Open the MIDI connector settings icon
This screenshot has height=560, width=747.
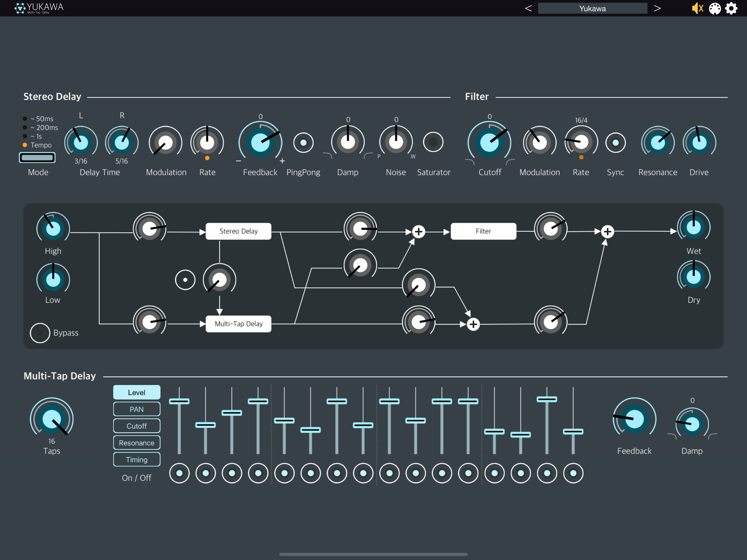coord(714,8)
